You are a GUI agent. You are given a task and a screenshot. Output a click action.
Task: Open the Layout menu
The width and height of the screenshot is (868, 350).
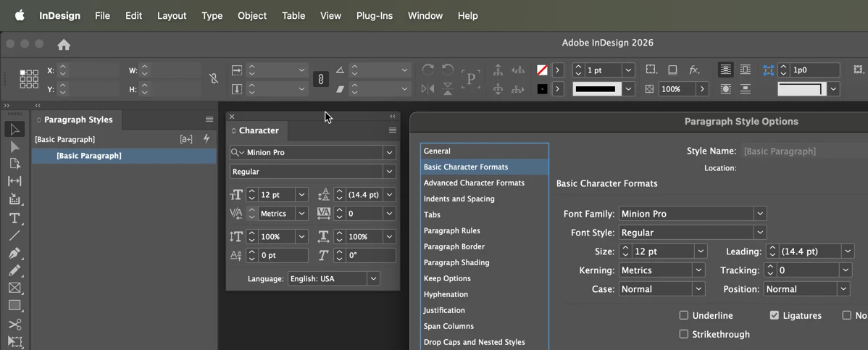[x=172, y=15]
